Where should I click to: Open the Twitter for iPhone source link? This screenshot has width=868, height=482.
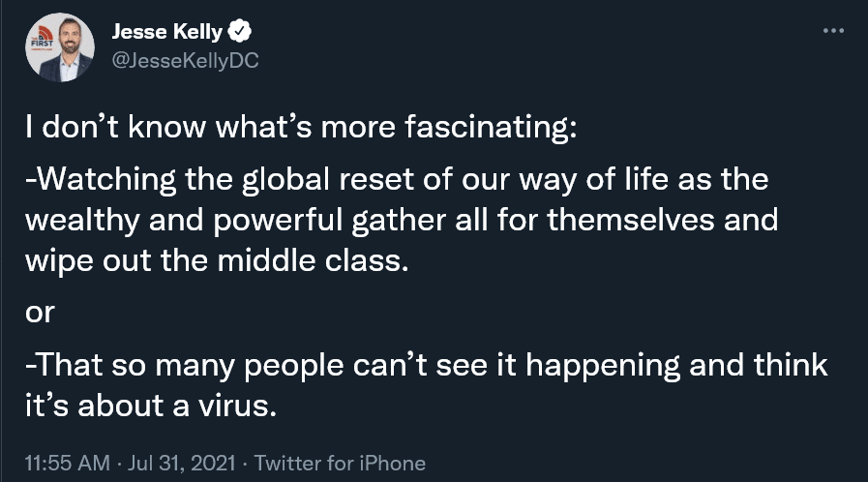(x=338, y=463)
